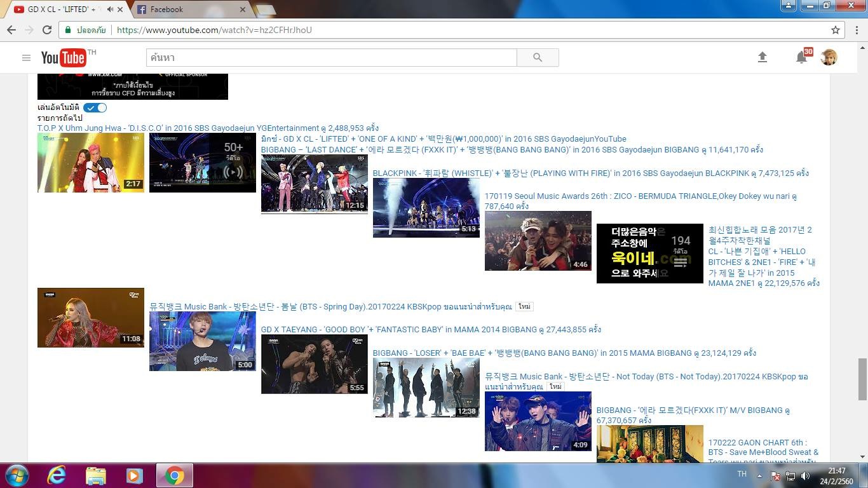Open the Action Center flag icon
This screenshot has height=488, width=868.
tap(775, 475)
